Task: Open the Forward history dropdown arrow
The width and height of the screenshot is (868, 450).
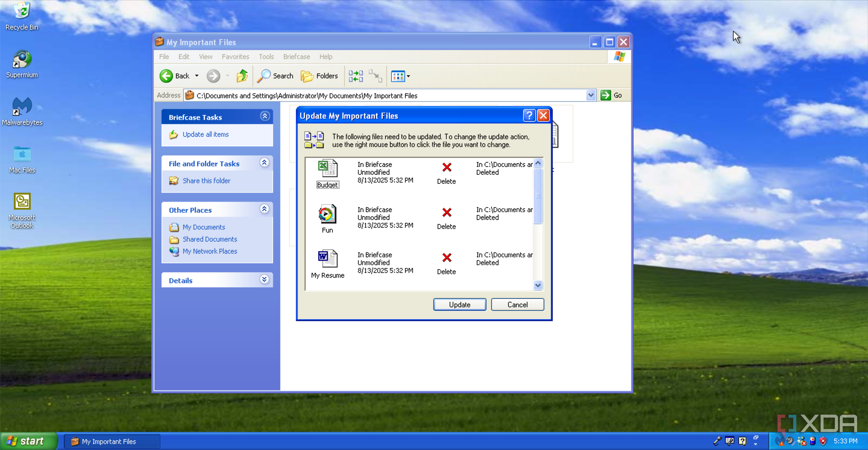Action: point(228,76)
